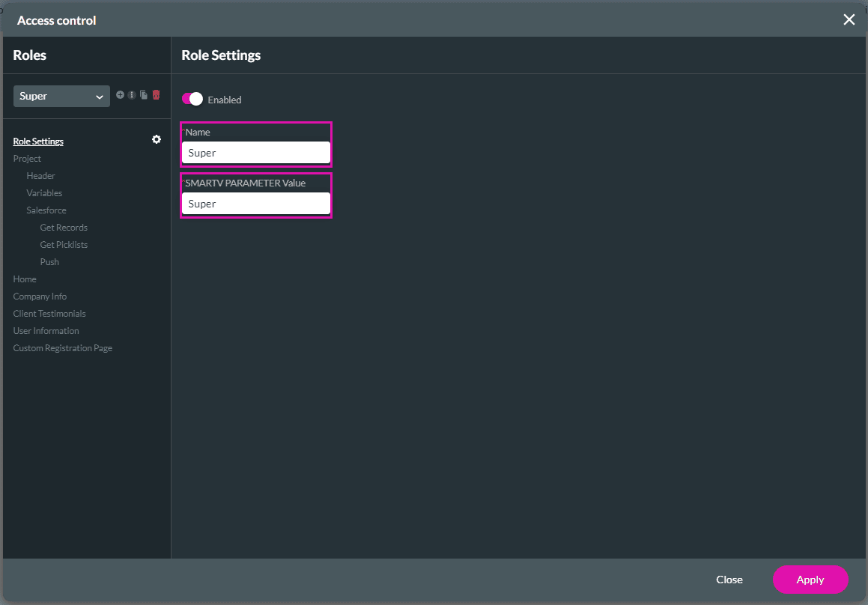Click the role info icon
The image size is (868, 605).
coord(132,95)
